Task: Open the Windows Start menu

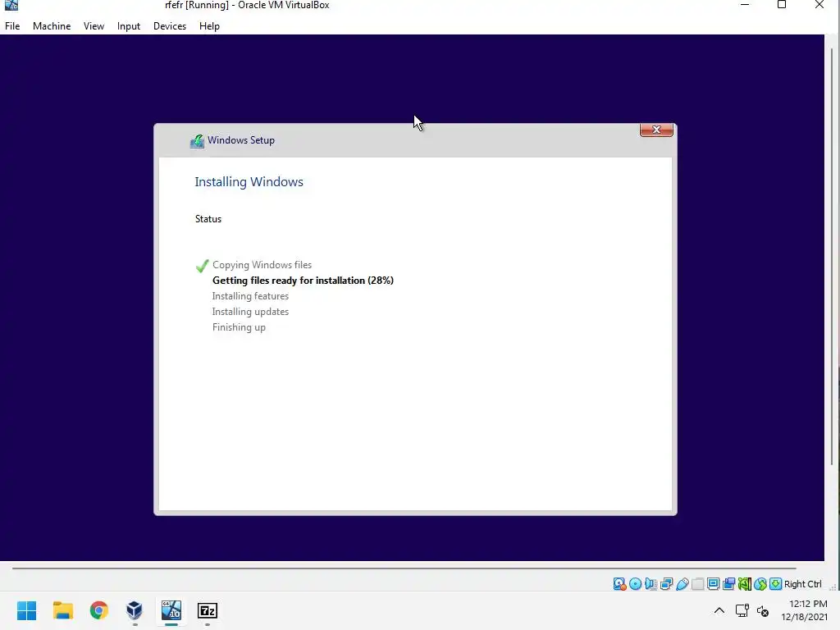Action: click(x=27, y=610)
